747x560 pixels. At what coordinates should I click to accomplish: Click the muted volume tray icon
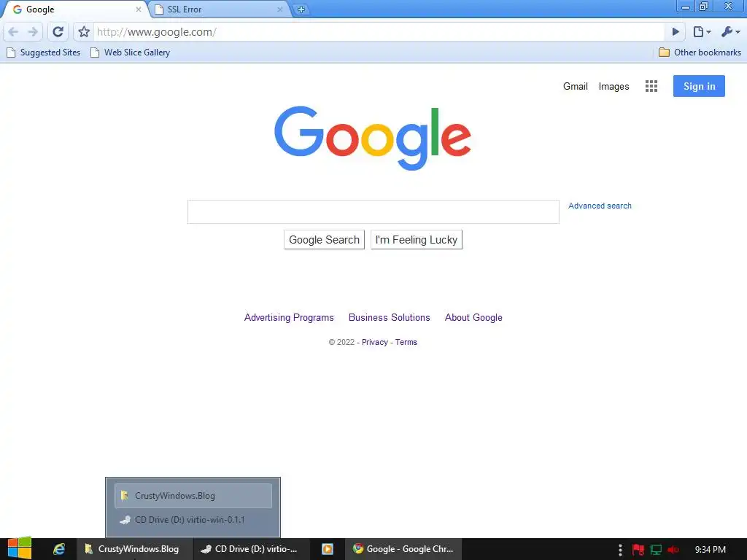tap(673, 550)
